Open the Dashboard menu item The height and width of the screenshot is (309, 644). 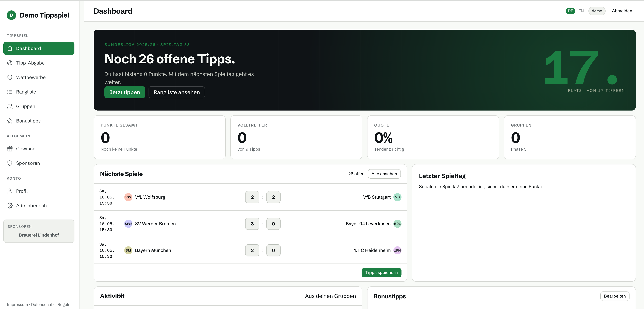[x=39, y=48]
